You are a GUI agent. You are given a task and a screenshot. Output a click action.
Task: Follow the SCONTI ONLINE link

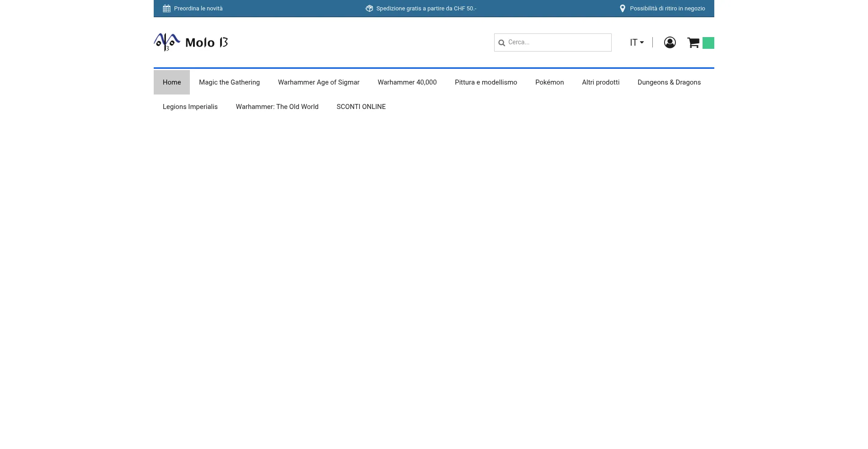pyautogui.click(x=361, y=107)
